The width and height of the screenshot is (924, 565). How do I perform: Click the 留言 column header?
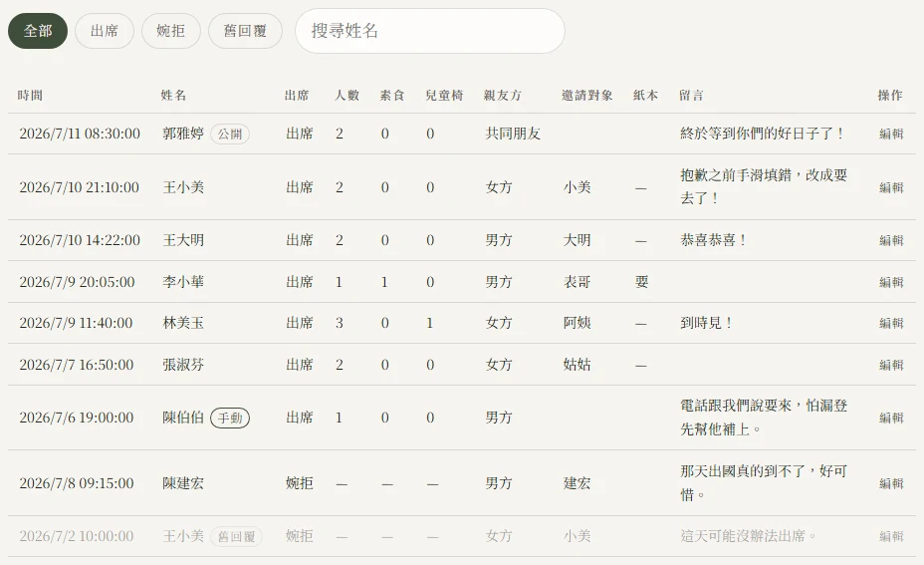pyautogui.click(x=691, y=96)
